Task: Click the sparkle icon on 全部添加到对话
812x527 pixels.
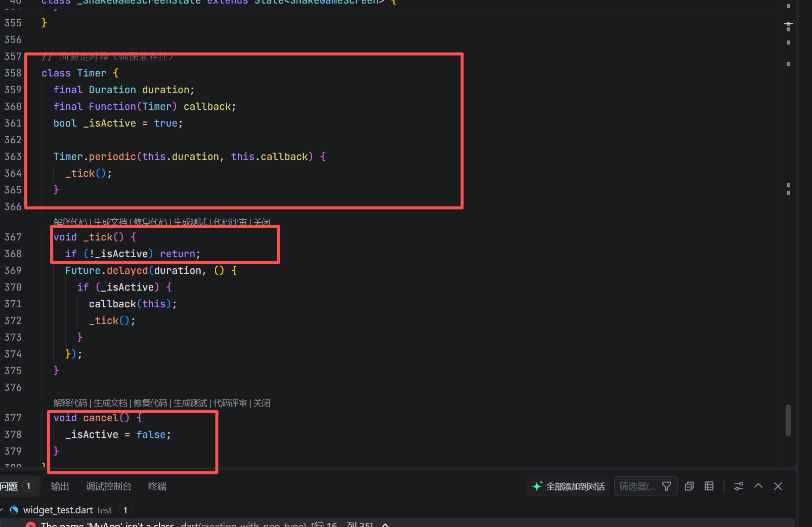Action: pos(537,486)
